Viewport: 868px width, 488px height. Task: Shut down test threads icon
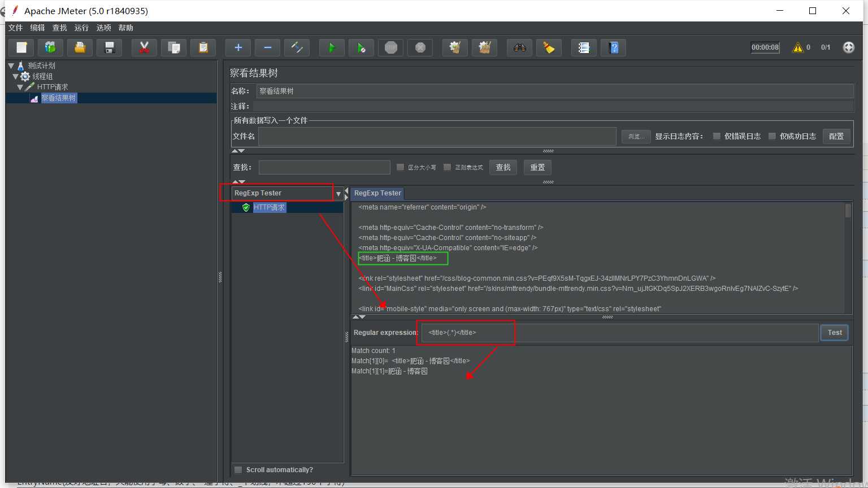420,48
